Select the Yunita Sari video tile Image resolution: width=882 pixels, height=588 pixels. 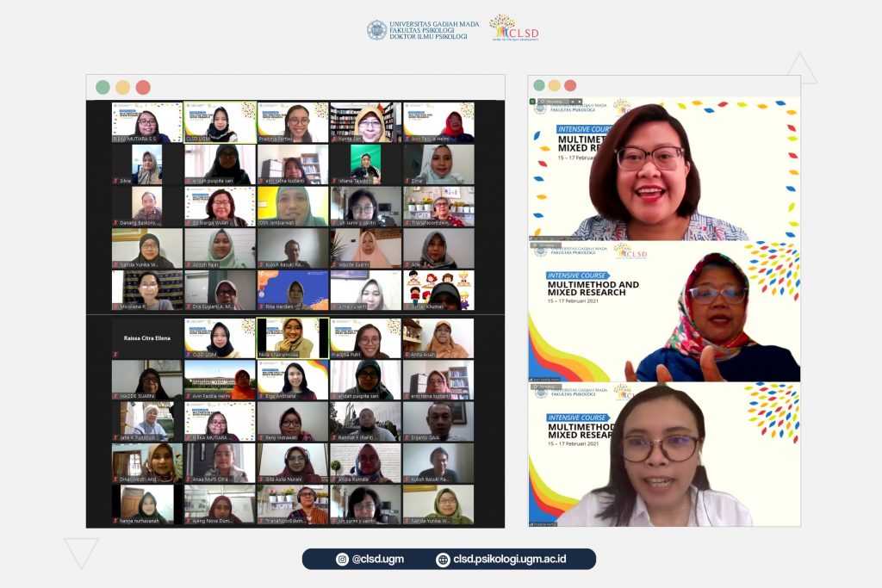click(x=365, y=122)
